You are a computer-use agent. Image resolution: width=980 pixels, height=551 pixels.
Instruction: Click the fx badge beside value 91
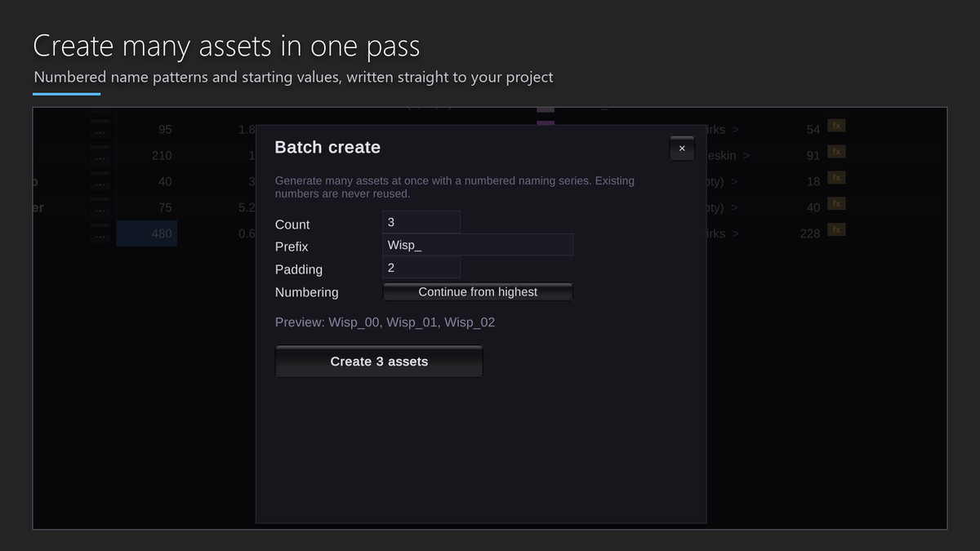(x=836, y=152)
